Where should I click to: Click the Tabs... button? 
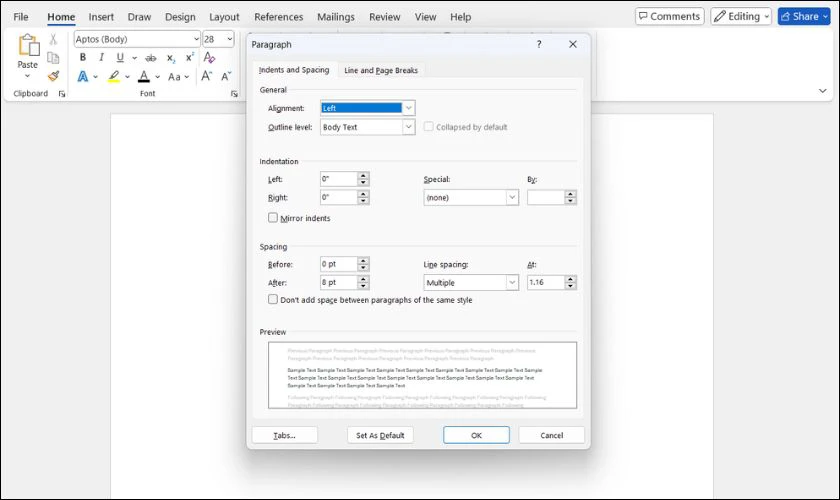click(x=284, y=435)
